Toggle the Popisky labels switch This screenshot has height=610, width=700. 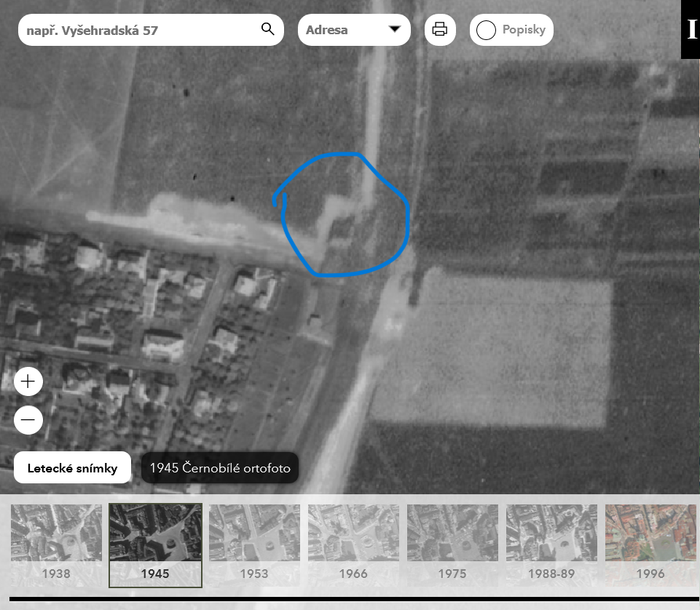pos(511,30)
